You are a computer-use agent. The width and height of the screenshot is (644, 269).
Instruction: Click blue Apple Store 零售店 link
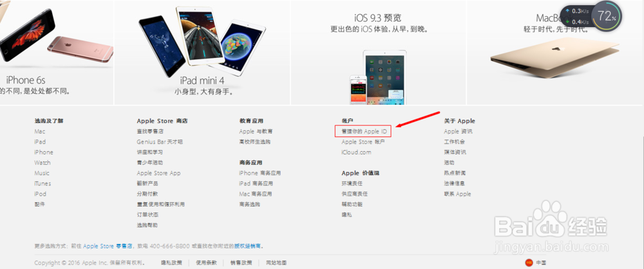pyautogui.click(x=108, y=246)
